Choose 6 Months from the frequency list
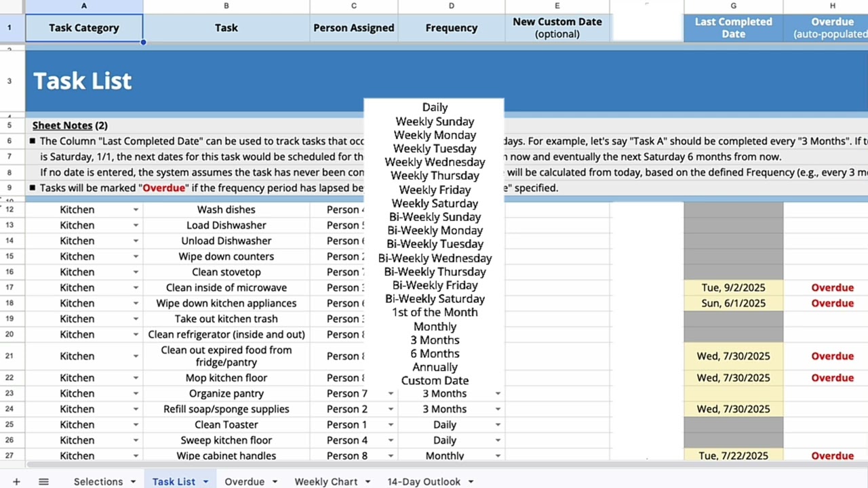This screenshot has height=488, width=868. pos(435,354)
